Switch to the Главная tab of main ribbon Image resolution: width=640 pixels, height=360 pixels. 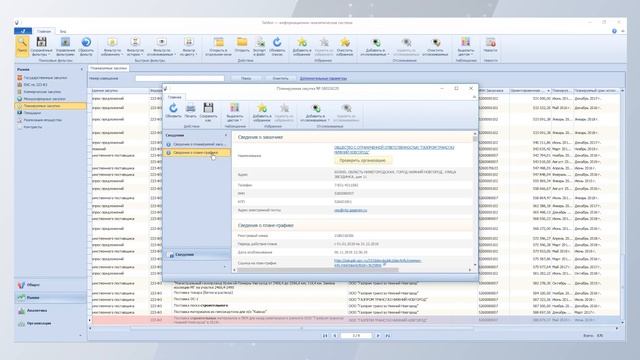click(x=44, y=31)
